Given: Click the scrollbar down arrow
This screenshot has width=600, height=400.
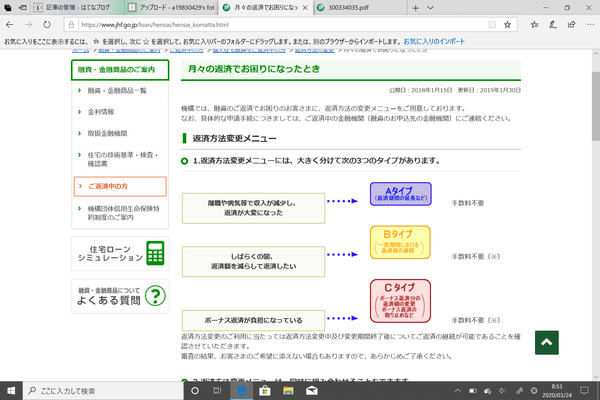Looking at the screenshot, I should pyautogui.click(x=596, y=377).
